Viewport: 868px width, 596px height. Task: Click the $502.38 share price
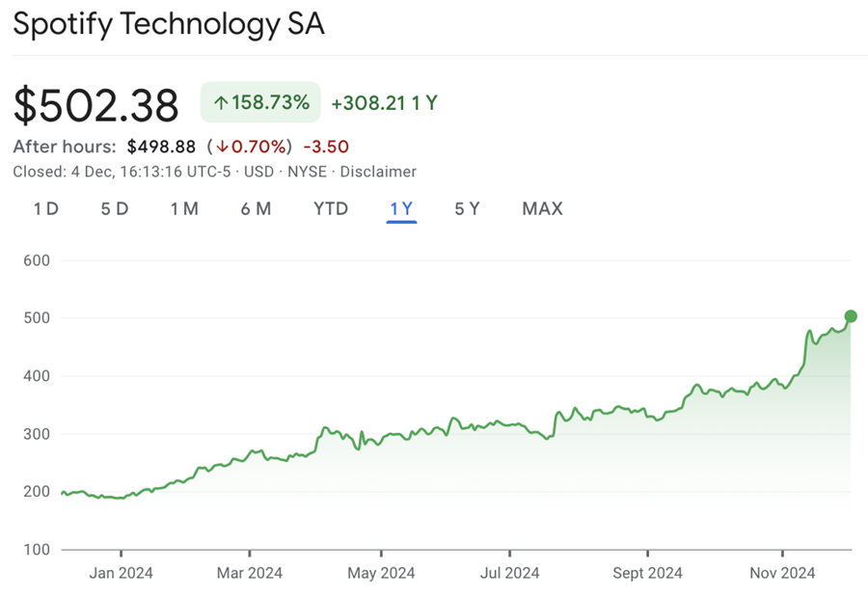96,104
